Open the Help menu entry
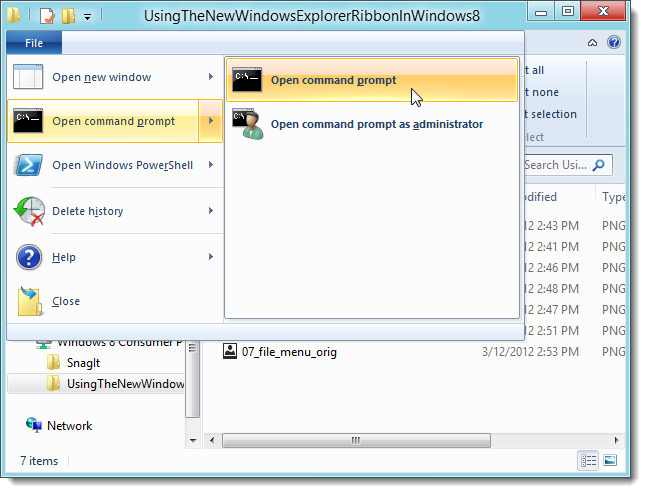The width and height of the screenshot is (646, 493). 115,257
